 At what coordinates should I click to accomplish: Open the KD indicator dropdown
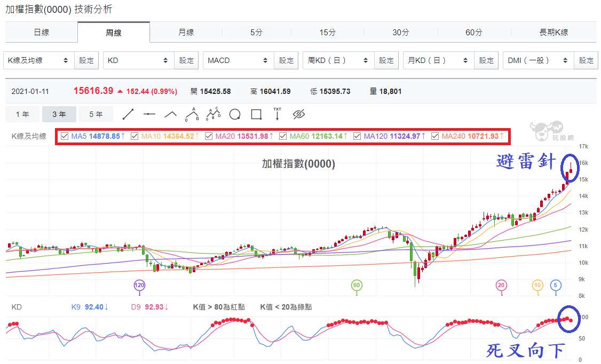point(139,60)
